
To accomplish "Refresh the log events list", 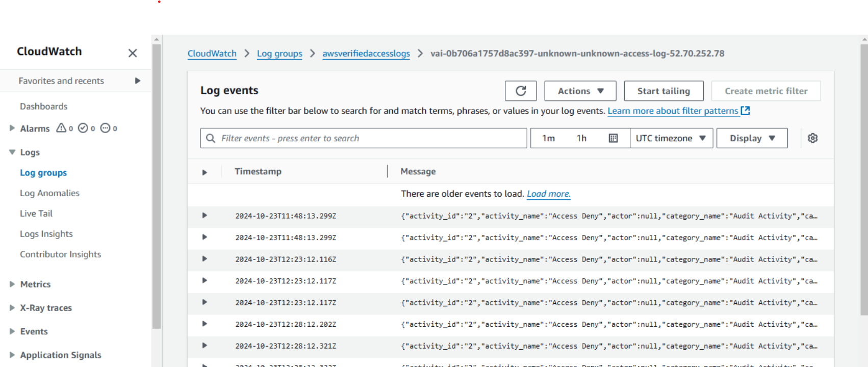I will coord(521,91).
